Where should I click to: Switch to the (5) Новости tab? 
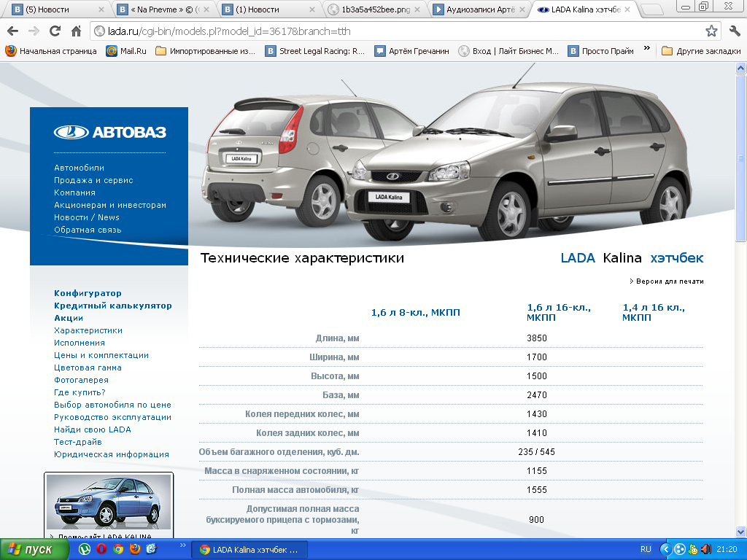click(x=58, y=9)
